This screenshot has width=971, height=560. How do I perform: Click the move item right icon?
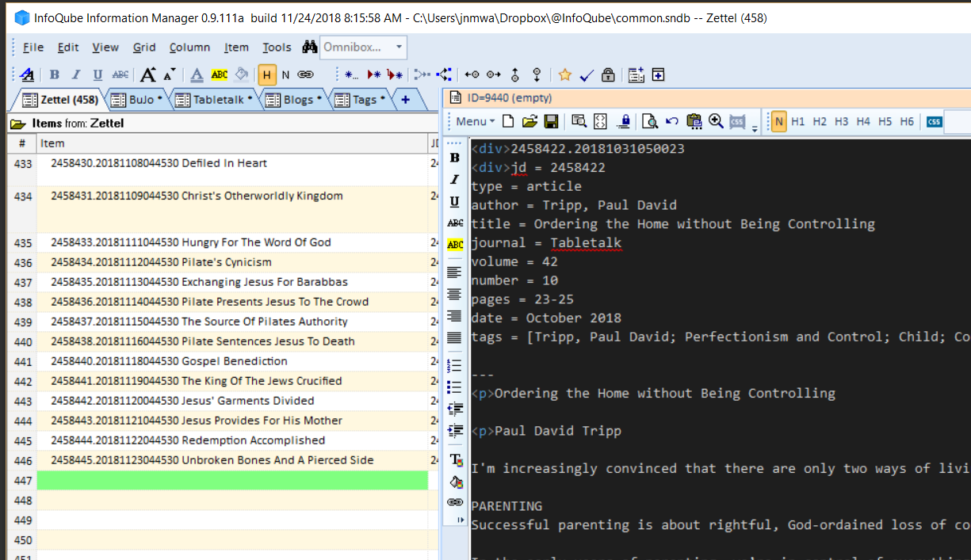[x=493, y=74]
